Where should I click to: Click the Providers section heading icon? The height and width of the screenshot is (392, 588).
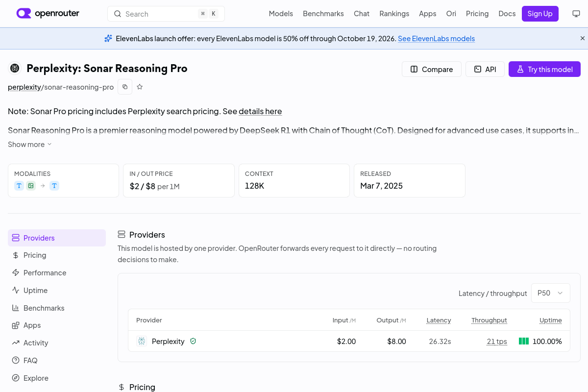tap(122, 235)
